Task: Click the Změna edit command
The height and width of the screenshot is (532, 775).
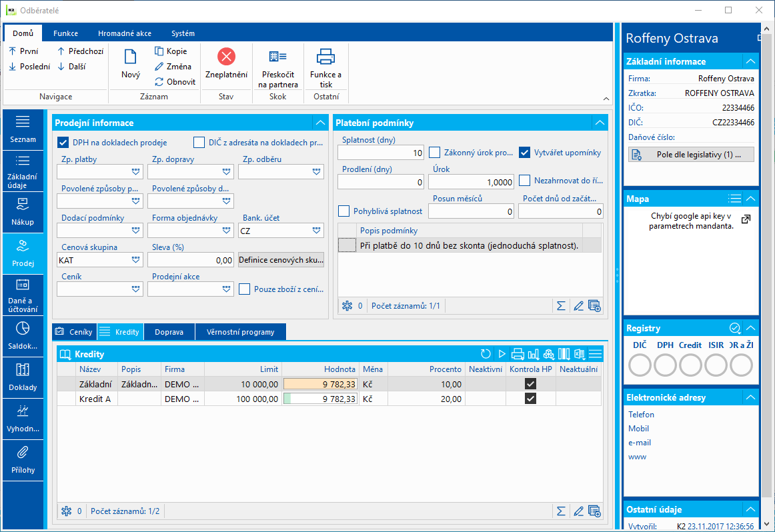Action: coord(173,66)
